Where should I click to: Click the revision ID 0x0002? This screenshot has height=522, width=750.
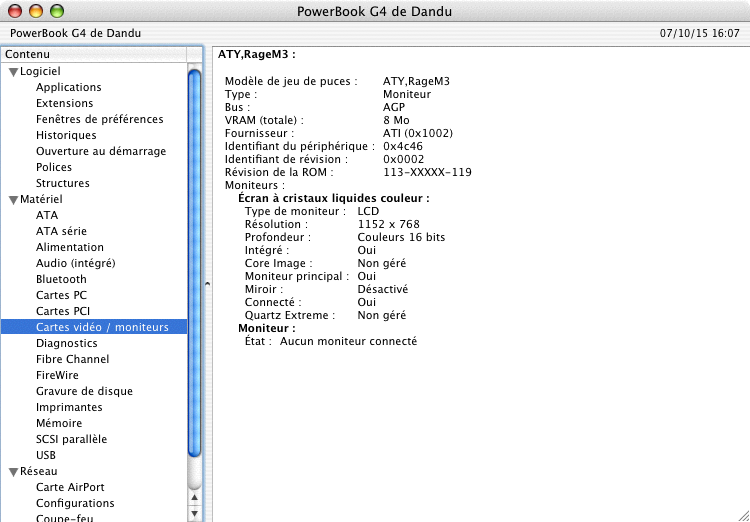[x=403, y=159]
